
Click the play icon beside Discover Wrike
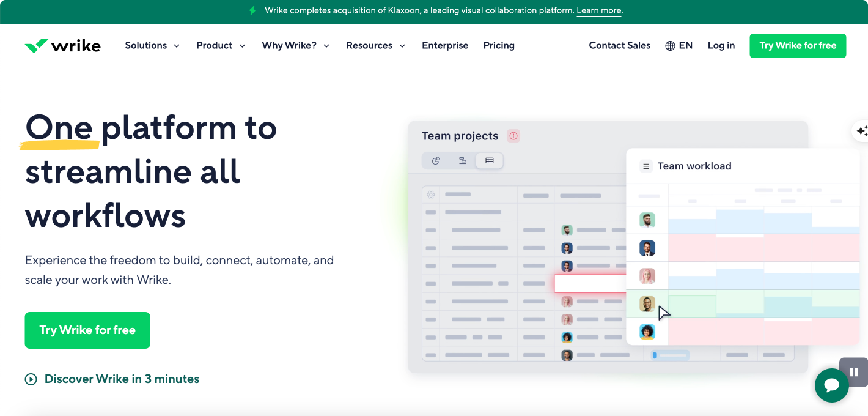(31, 379)
